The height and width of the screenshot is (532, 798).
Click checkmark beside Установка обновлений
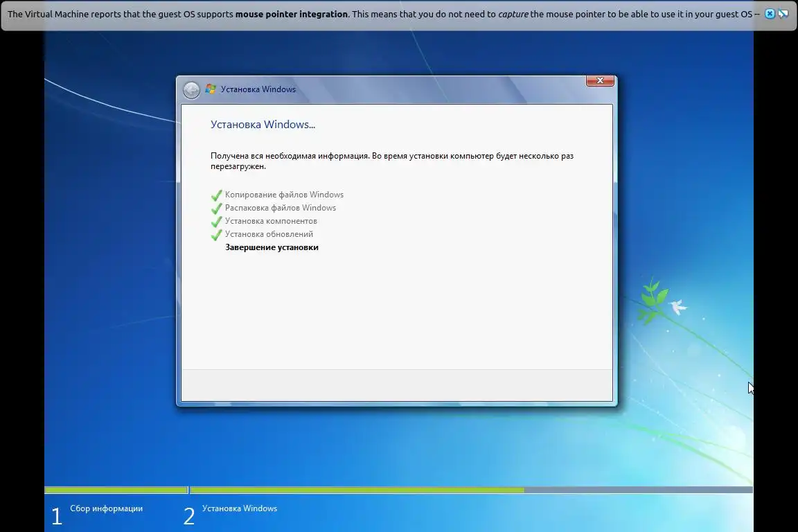pyautogui.click(x=217, y=235)
